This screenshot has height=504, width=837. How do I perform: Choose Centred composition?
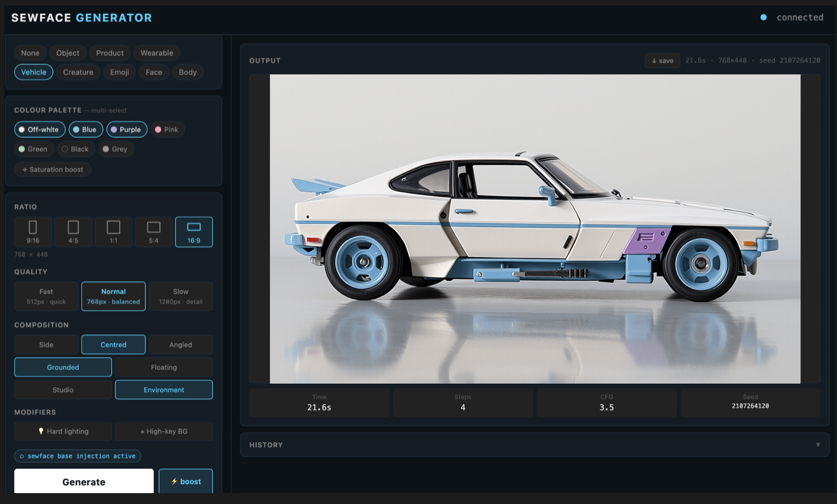114,344
